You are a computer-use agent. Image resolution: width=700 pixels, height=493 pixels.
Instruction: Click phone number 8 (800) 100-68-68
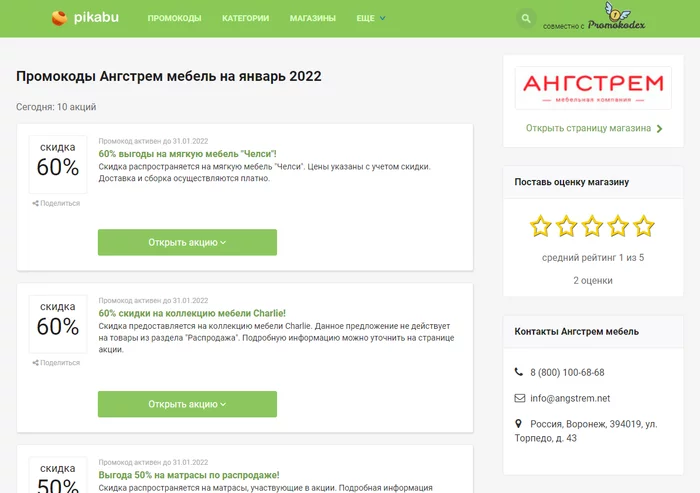click(567, 372)
